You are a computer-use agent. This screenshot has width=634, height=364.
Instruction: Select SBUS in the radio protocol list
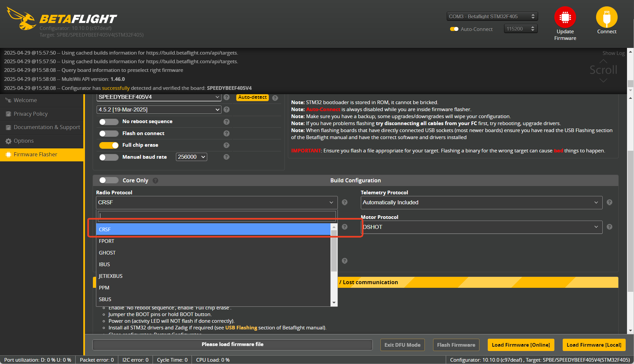point(213,299)
